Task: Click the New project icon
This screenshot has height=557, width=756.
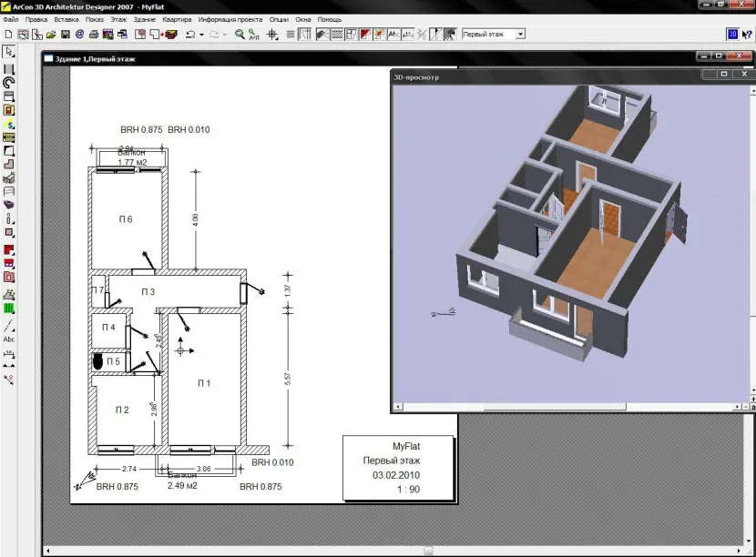Action: (8, 35)
